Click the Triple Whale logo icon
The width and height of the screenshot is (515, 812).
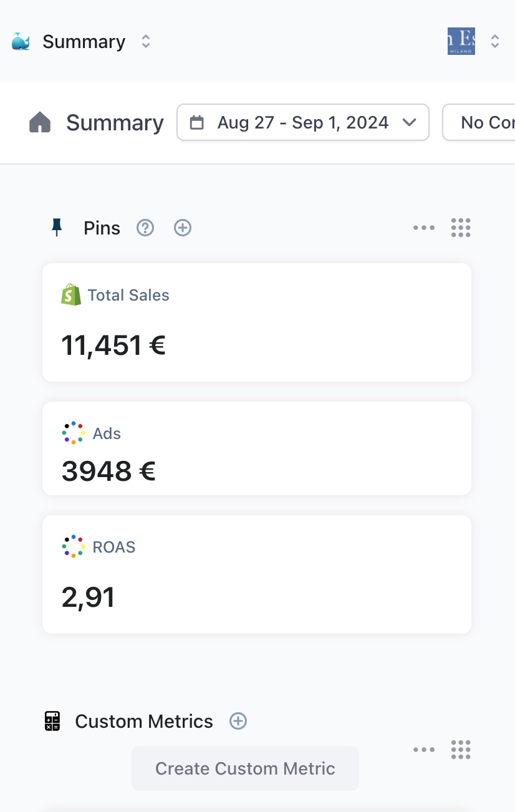coord(21,42)
